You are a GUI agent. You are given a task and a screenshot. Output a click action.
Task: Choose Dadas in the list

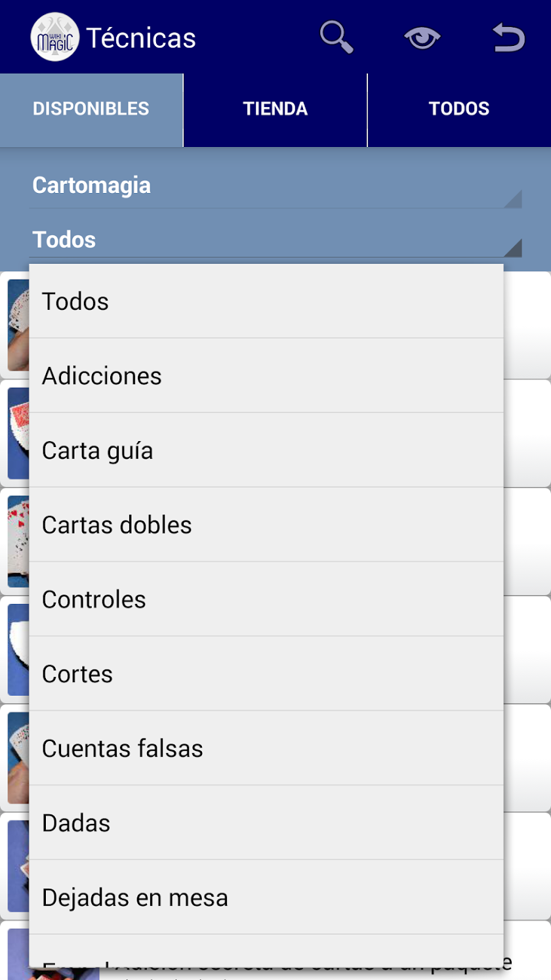(266, 823)
